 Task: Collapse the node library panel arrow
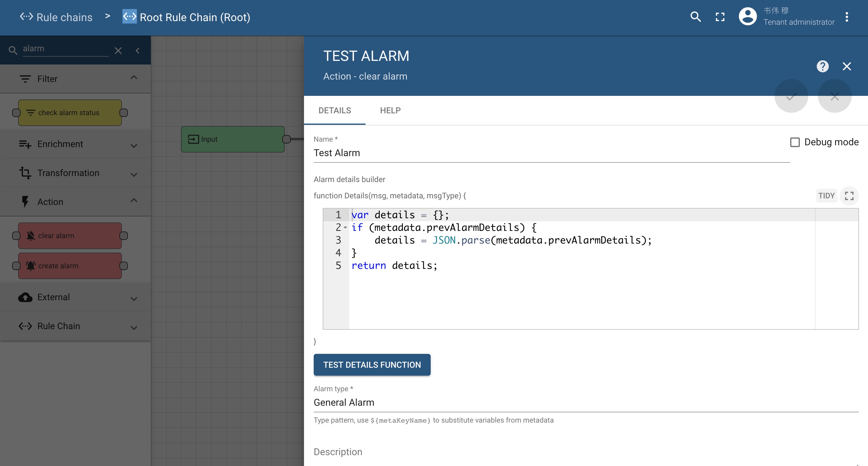pos(138,51)
